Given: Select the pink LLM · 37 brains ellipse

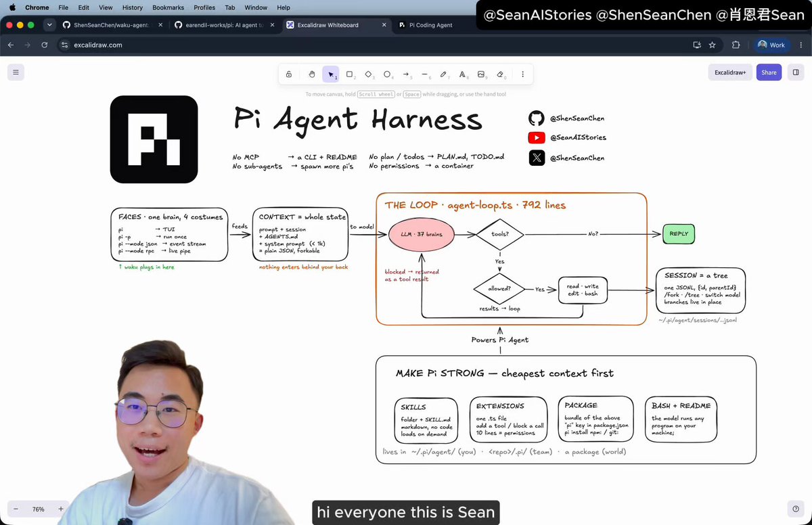Looking at the screenshot, I should coord(422,235).
